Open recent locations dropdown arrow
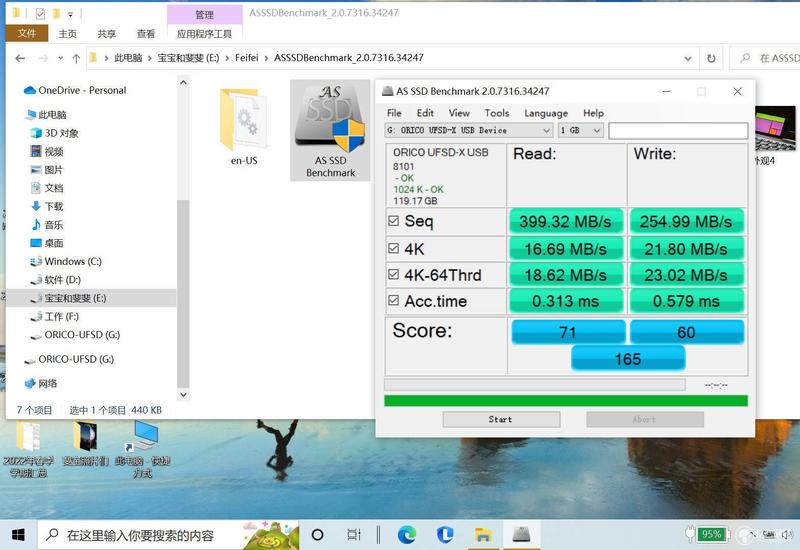Screen dimensions: 800x550 click(61, 58)
